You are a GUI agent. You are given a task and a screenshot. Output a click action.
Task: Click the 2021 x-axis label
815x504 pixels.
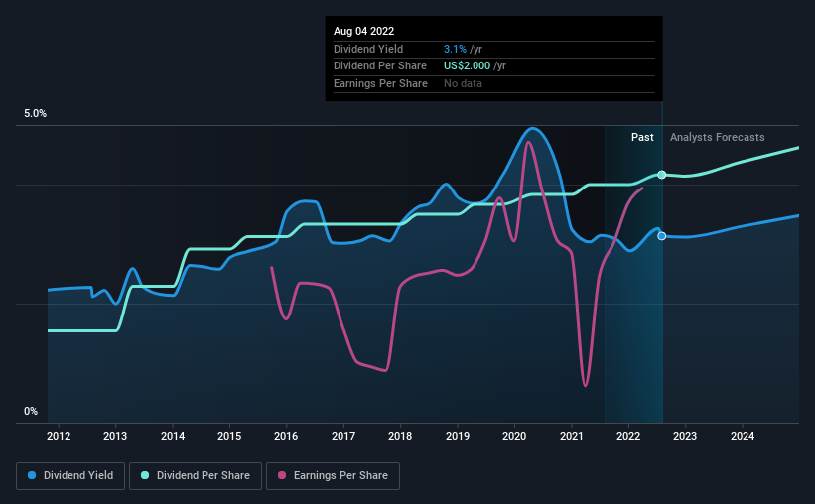pyautogui.click(x=572, y=436)
